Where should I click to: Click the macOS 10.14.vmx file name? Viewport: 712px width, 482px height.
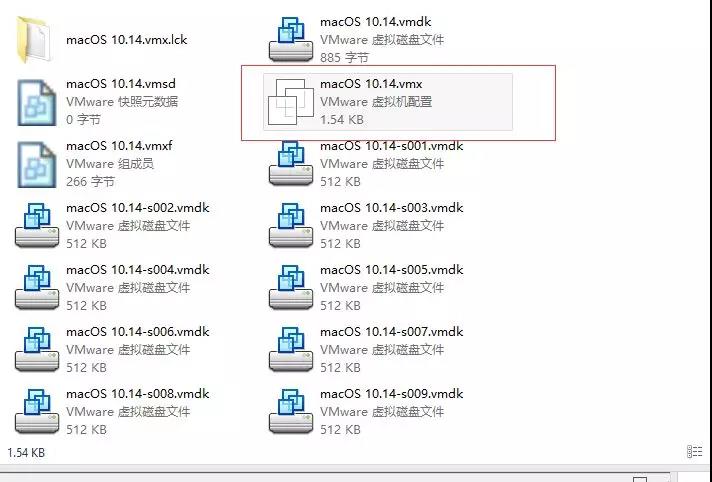click(371, 84)
